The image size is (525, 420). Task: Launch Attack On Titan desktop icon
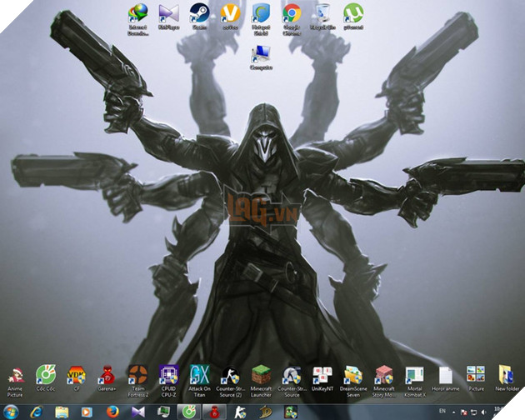(x=199, y=382)
